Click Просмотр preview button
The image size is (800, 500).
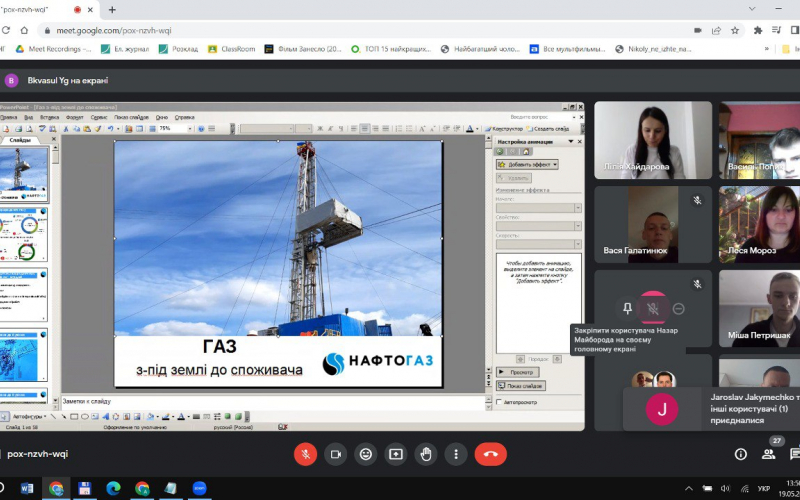pos(517,372)
